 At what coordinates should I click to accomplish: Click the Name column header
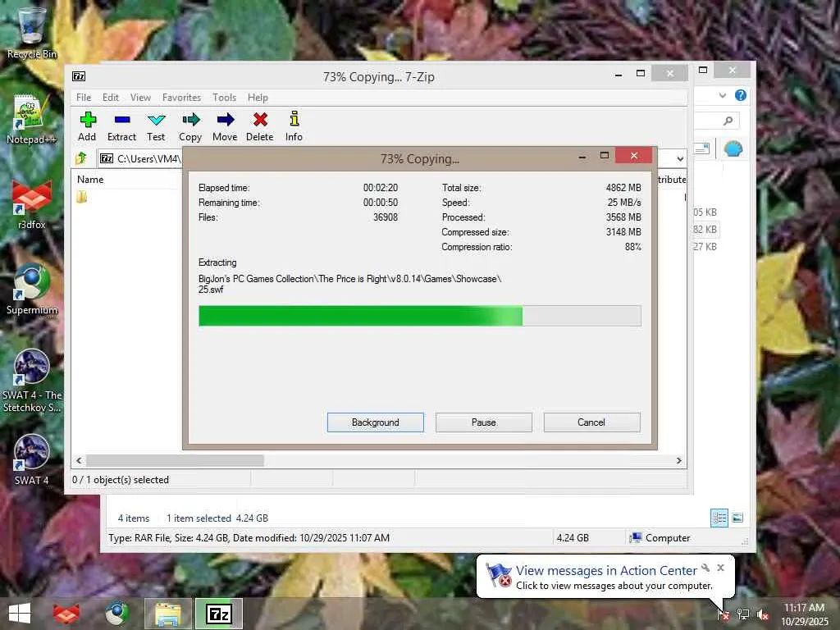click(90, 180)
